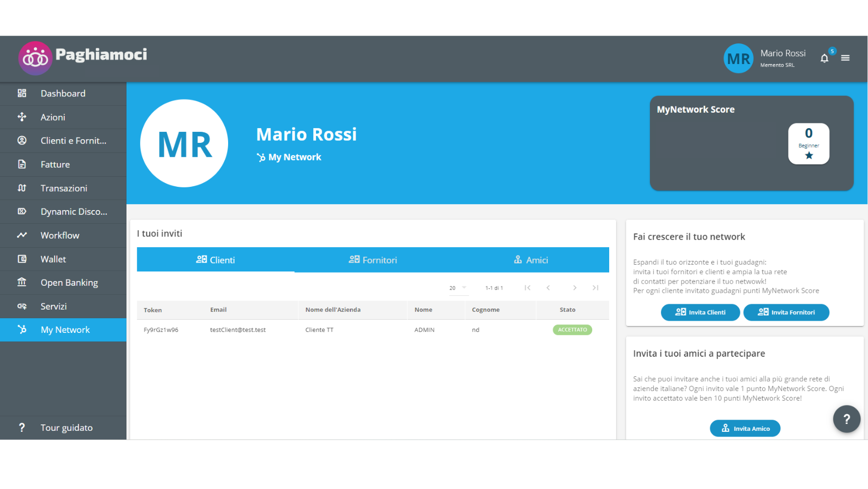Switch to the Fornitori tab
868x489 pixels.
click(373, 260)
